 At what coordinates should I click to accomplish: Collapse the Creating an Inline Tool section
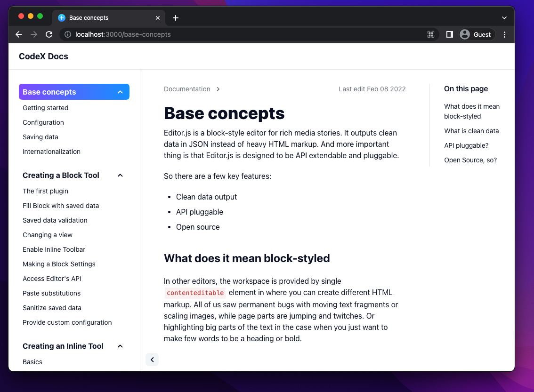(120, 346)
